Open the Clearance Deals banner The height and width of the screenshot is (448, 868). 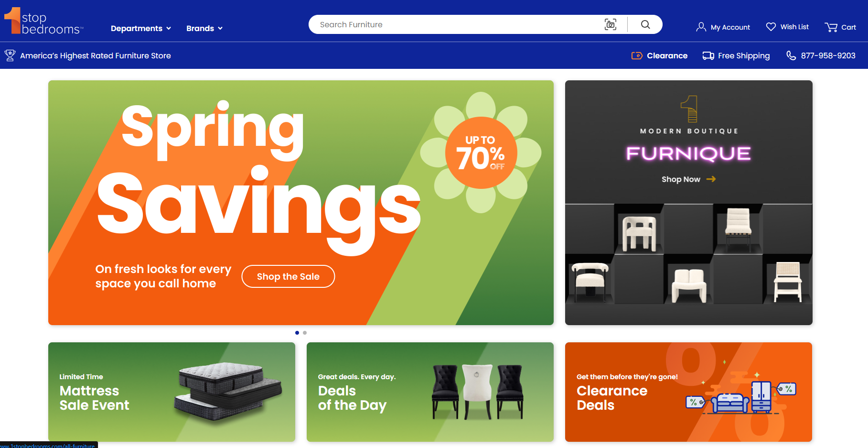688,392
